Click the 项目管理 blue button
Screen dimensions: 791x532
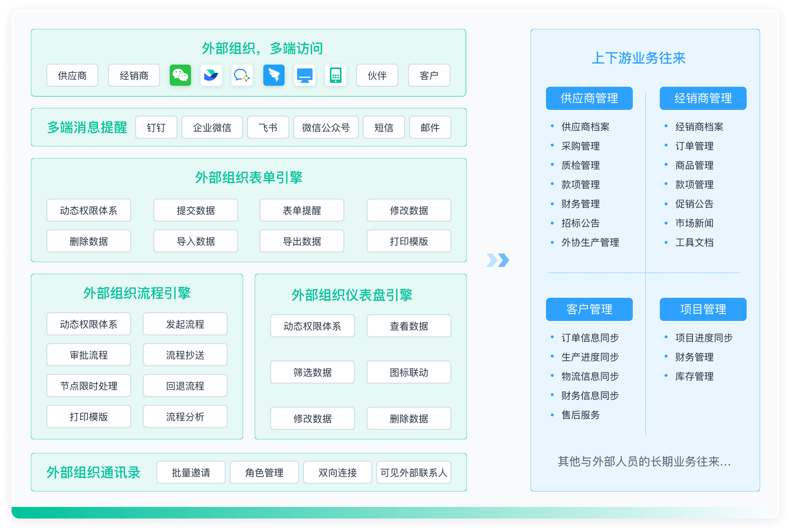coord(703,309)
